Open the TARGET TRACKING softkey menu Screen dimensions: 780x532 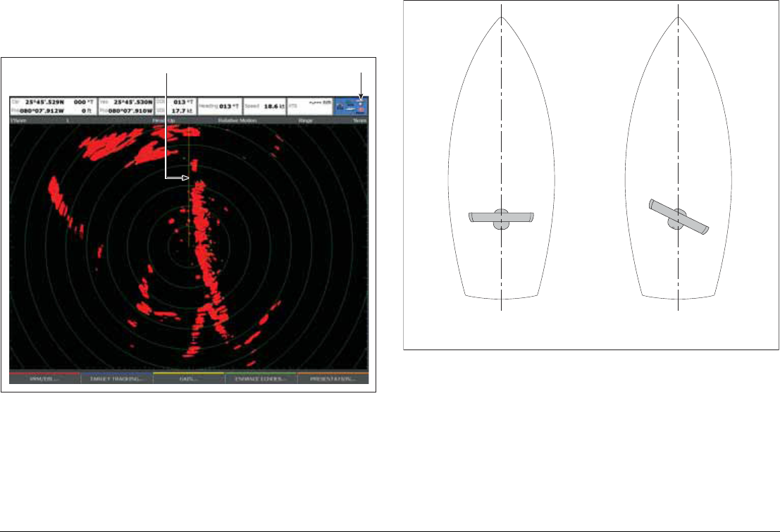click(117, 378)
